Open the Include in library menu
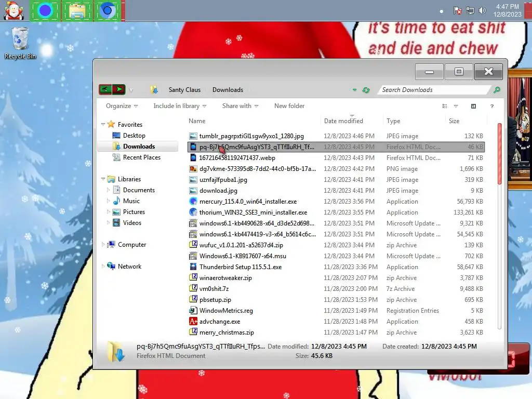Screen dimensions: 532x399 coord(180,106)
